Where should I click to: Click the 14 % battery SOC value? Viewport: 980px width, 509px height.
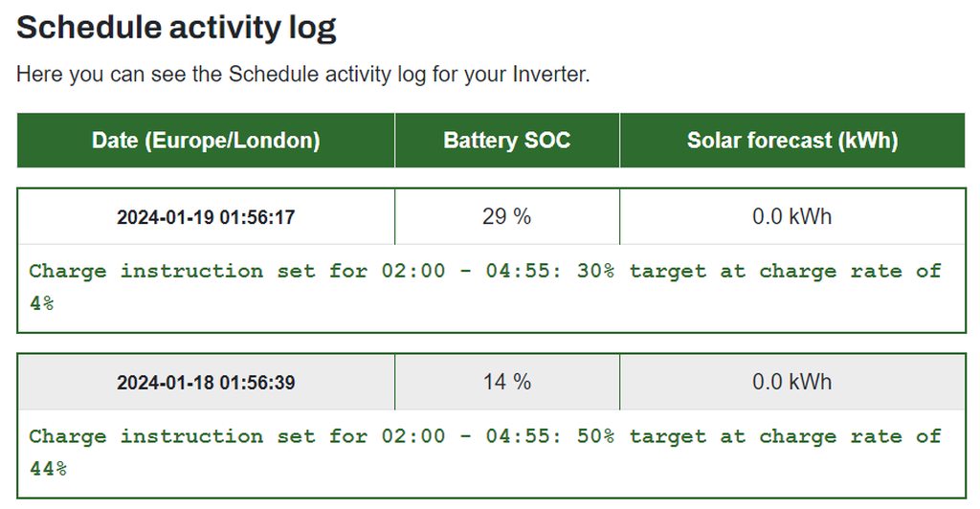506,382
